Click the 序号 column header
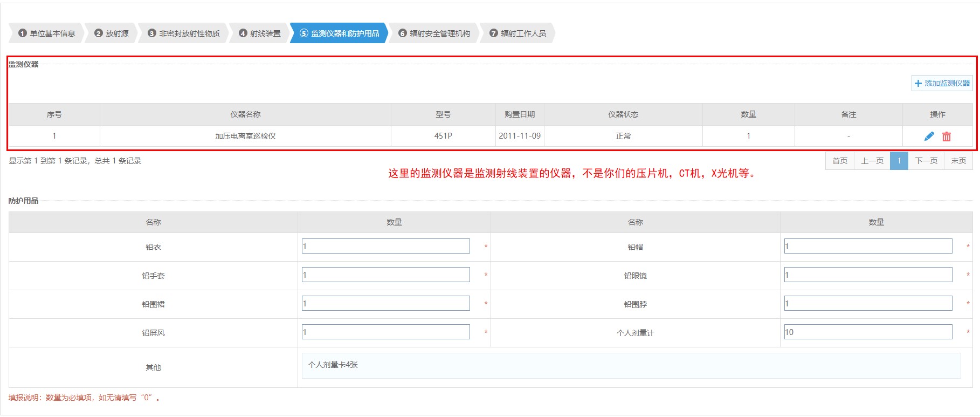Viewport: 980px width, 417px height. 54,114
